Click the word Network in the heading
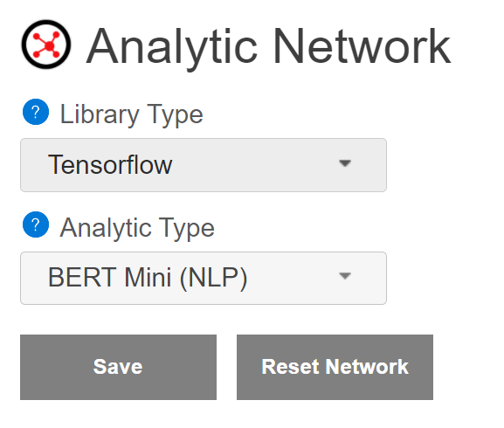This screenshot has height=428, width=504. tap(362, 46)
